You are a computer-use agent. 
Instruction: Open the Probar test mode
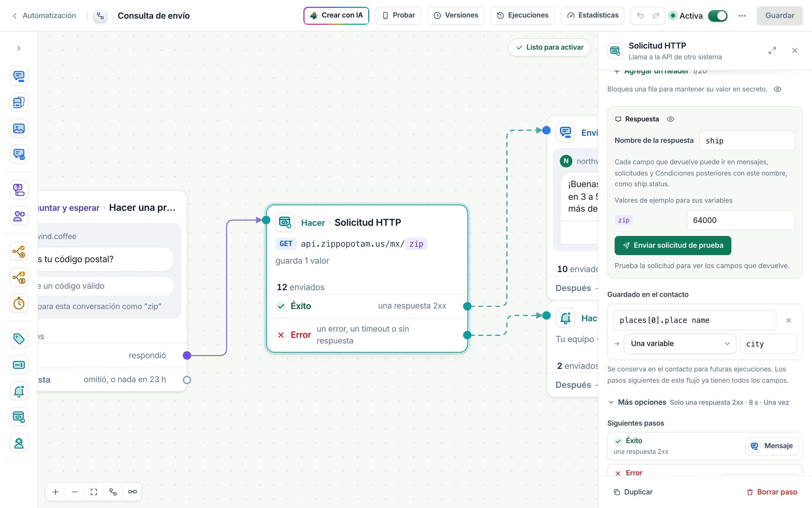point(398,16)
